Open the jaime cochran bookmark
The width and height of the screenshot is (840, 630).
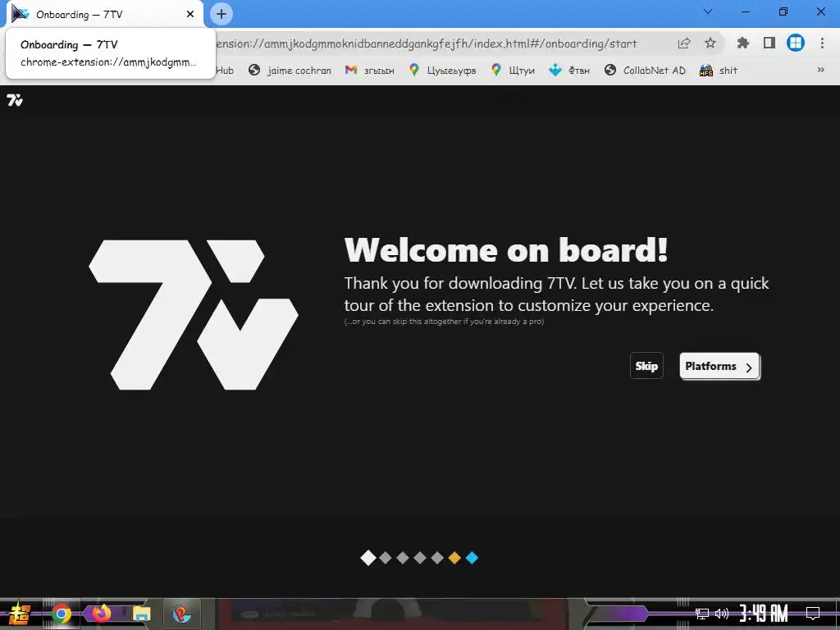pyautogui.click(x=290, y=71)
